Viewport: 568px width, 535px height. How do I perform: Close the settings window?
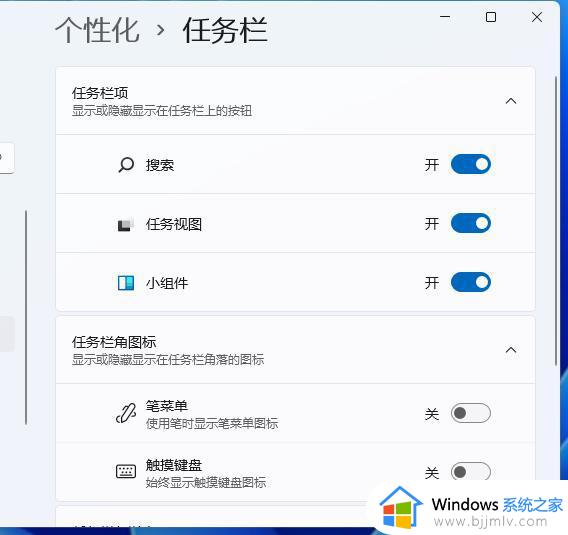pyautogui.click(x=537, y=17)
